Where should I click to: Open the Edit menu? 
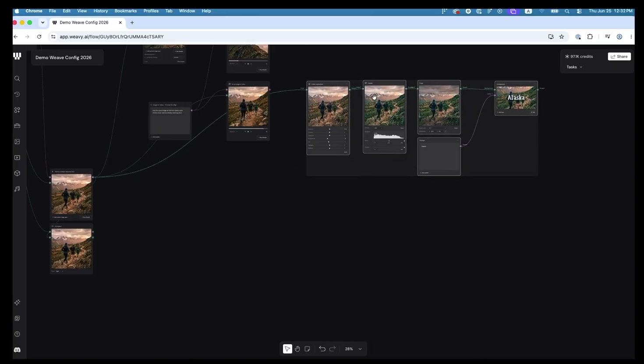(67, 11)
